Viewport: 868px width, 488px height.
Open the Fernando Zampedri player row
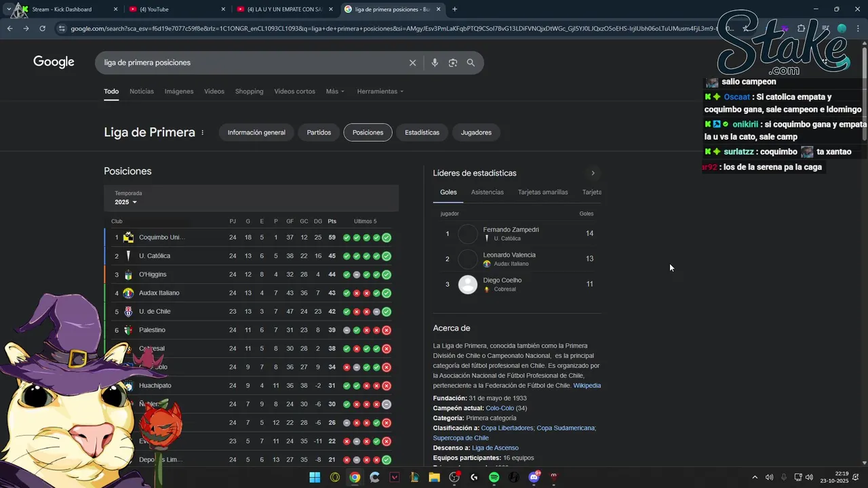pos(517,234)
